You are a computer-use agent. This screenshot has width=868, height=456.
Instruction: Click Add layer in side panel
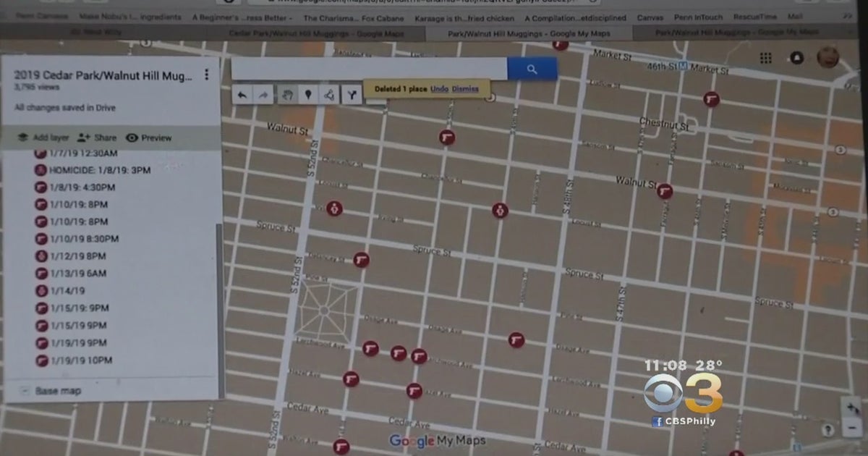pyautogui.click(x=44, y=138)
